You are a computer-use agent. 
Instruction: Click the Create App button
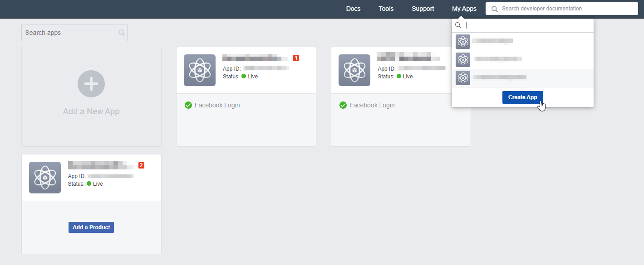pyautogui.click(x=523, y=97)
